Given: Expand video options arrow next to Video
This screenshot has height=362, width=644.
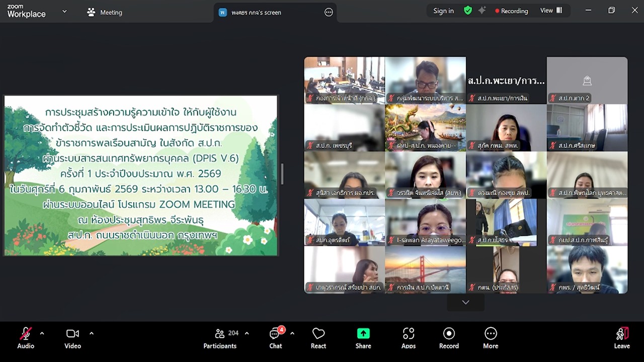Looking at the screenshot, I should (91, 333).
